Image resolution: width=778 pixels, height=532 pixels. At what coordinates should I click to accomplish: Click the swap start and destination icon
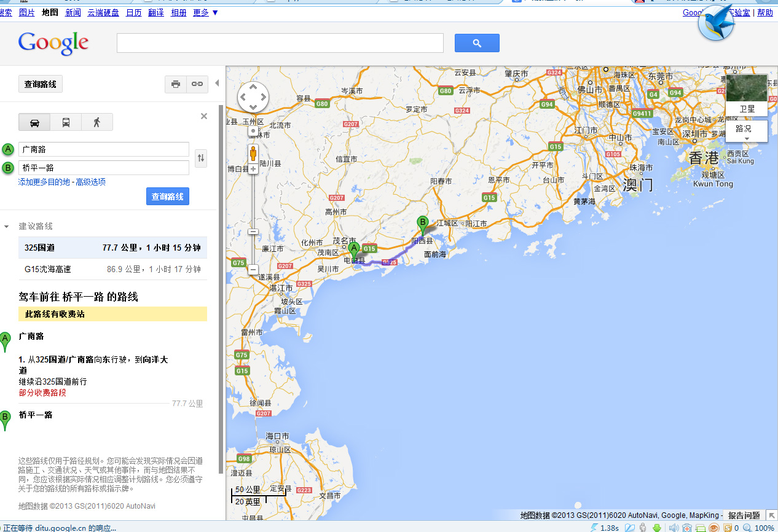pyautogui.click(x=201, y=158)
